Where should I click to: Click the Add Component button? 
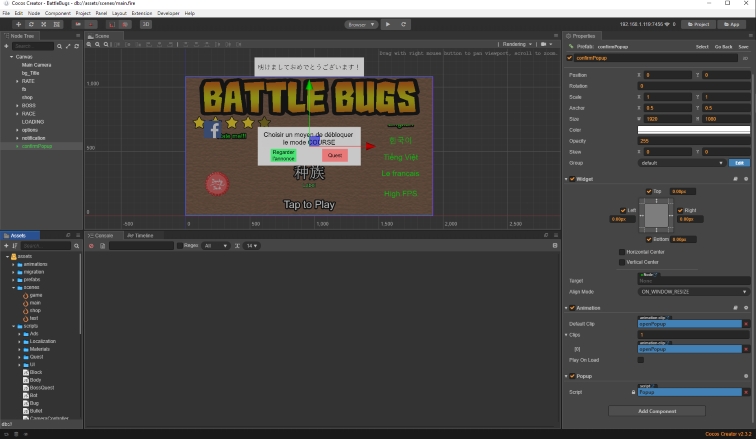pos(657,411)
